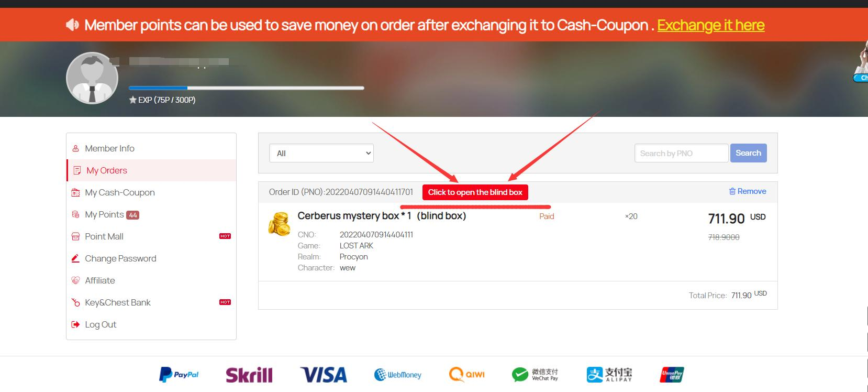
Task: Click the My Points coins icon
Action: [x=75, y=214]
